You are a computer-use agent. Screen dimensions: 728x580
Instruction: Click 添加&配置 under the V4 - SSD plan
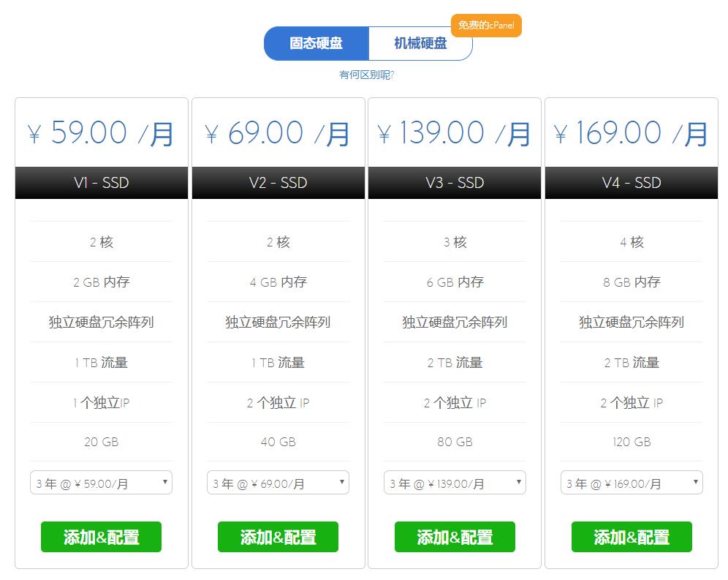[x=632, y=537]
